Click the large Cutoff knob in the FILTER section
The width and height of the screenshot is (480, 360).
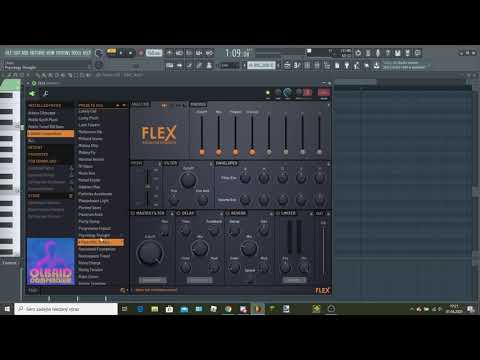click(x=188, y=180)
